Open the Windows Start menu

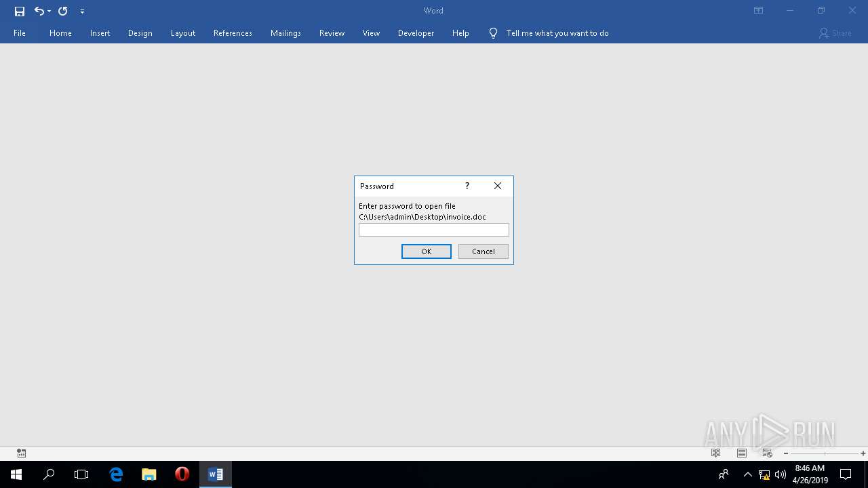coord(16,474)
